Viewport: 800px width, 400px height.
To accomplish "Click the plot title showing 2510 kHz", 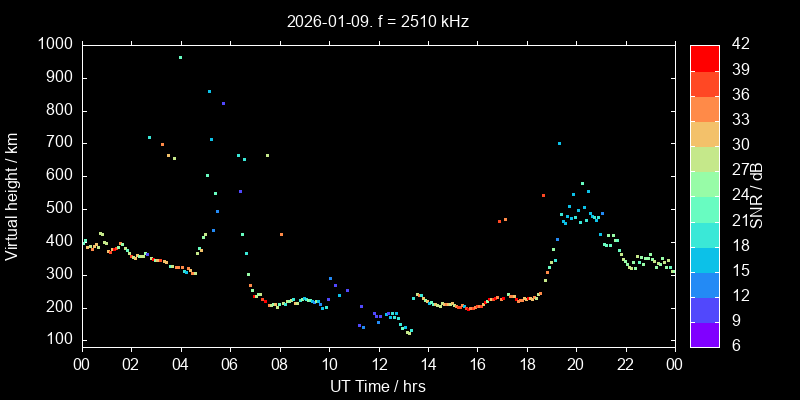I will (x=378, y=21).
